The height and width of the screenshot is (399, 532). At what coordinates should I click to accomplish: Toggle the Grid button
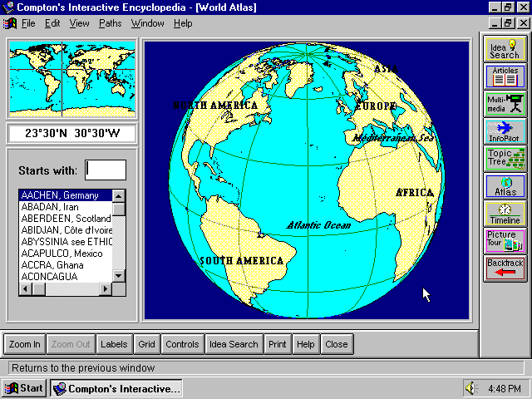pyautogui.click(x=146, y=344)
